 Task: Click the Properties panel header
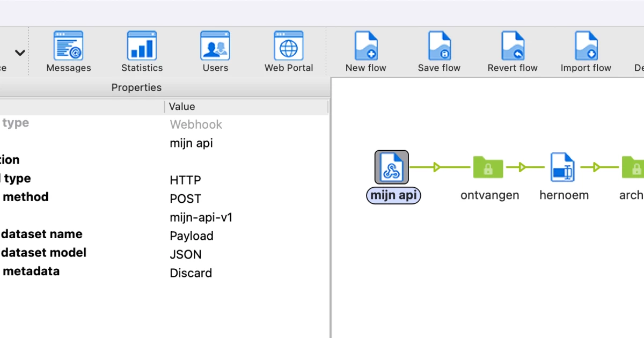pyautogui.click(x=136, y=87)
